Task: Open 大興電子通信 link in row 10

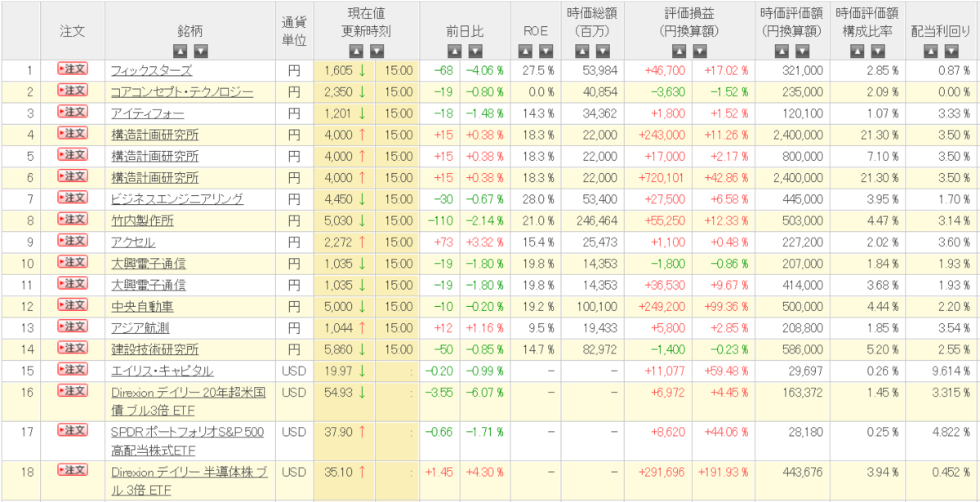Action: (149, 263)
